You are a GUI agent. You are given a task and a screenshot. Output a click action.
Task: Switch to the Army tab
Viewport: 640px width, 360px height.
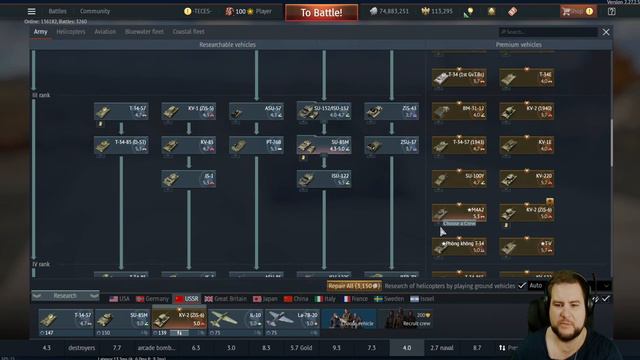click(40, 32)
